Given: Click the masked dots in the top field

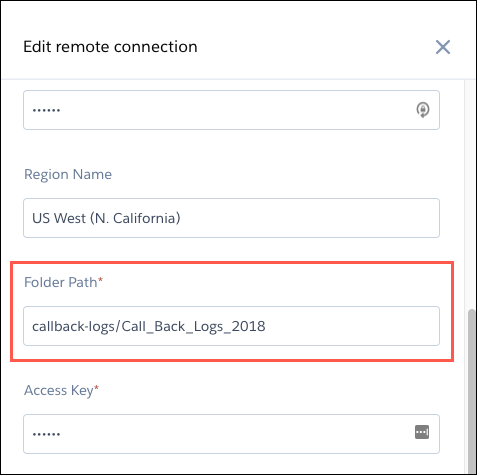Looking at the screenshot, I should [46, 110].
